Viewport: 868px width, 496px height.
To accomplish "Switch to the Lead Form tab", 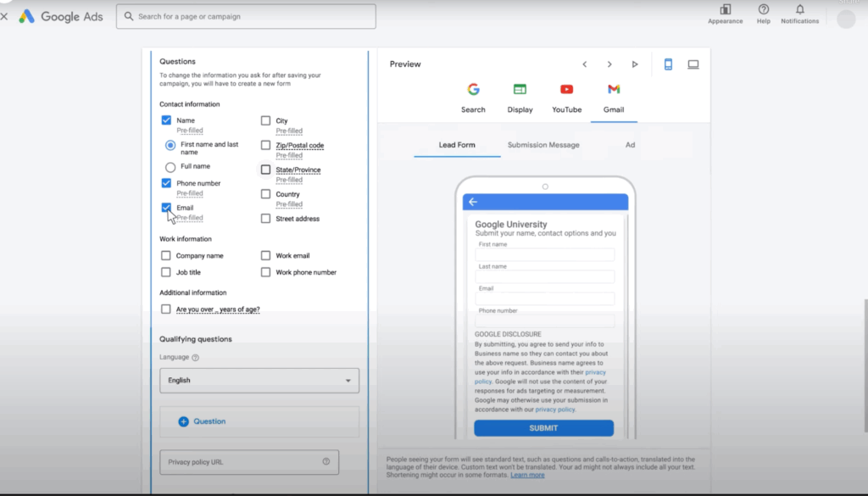I will coord(457,145).
